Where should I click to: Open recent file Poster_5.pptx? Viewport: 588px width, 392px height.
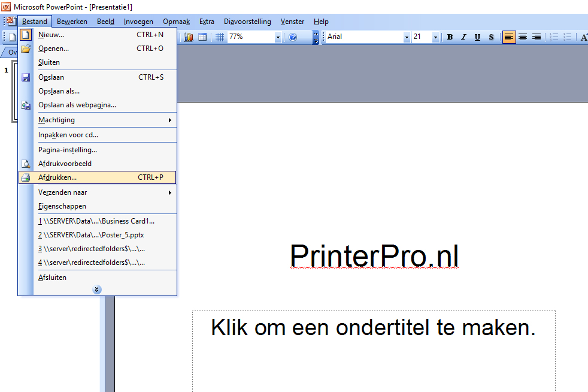click(97, 235)
